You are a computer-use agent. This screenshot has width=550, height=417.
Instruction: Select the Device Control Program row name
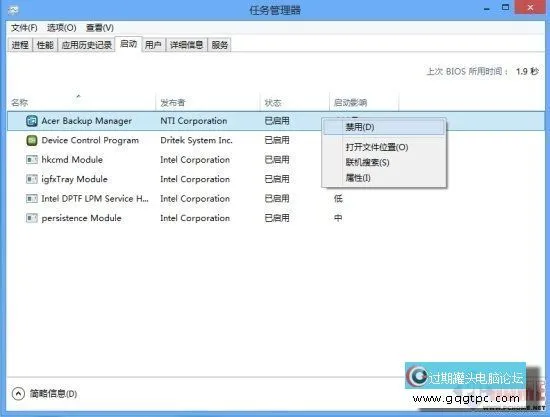click(x=90, y=140)
